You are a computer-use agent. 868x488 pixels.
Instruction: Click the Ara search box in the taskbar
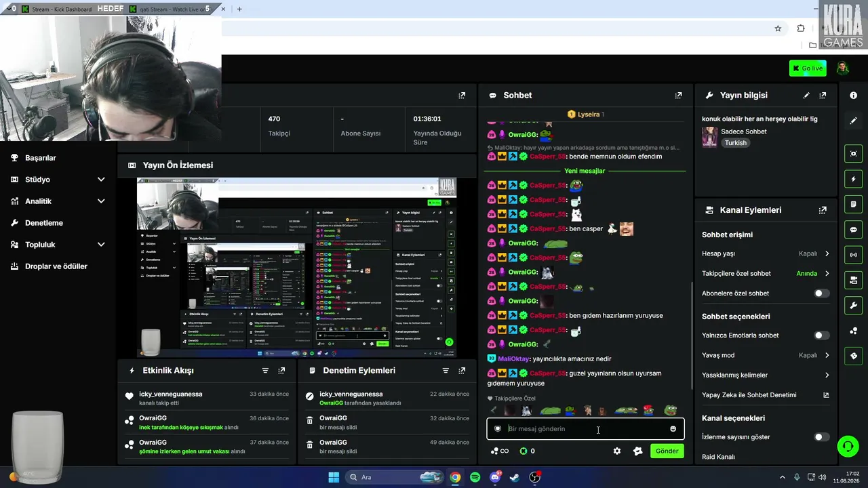pos(393,477)
